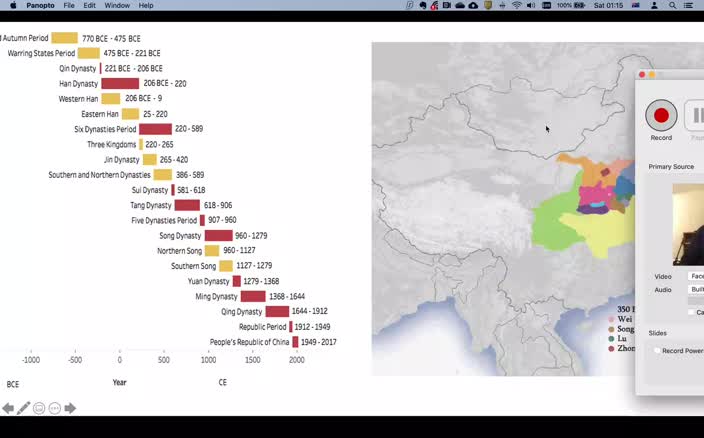
Task: Open the Edit menu
Action: point(90,6)
